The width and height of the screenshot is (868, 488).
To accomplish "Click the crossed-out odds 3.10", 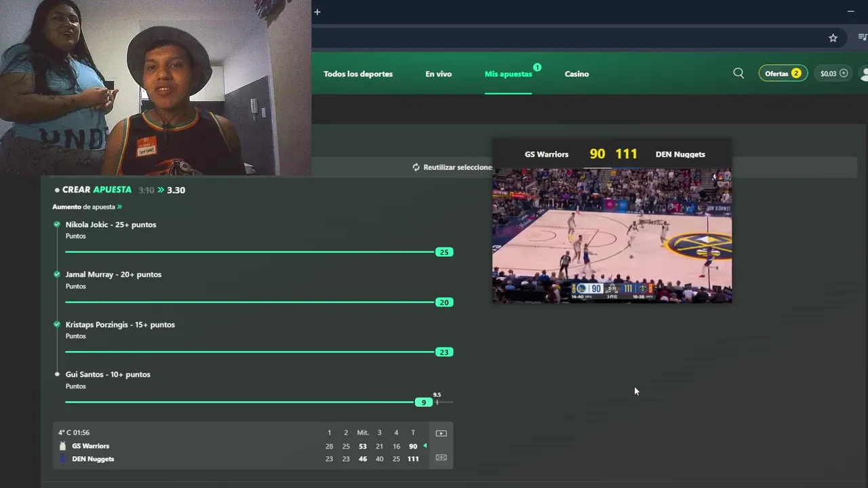I will click(146, 190).
